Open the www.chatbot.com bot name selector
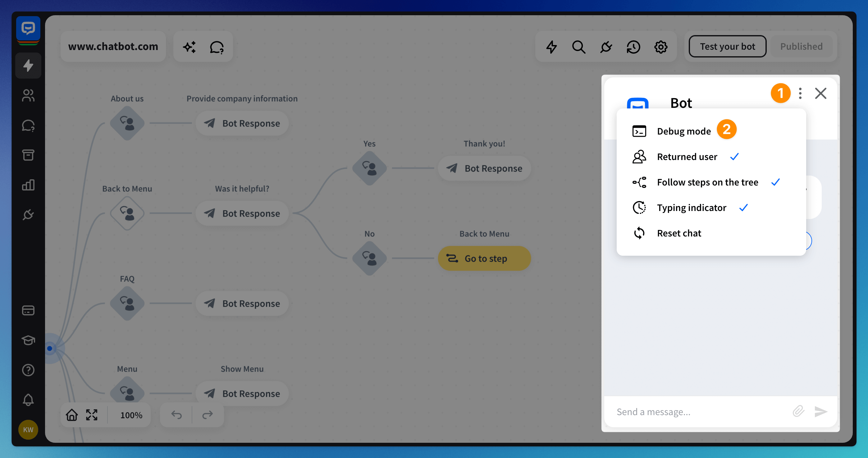Screen dimensions: 868x458 113,47
